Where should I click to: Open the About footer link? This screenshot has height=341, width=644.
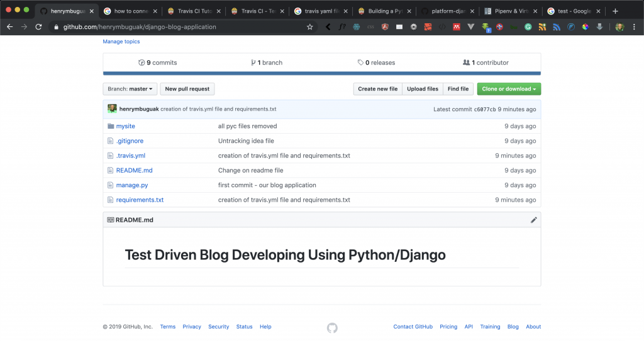[533, 327]
